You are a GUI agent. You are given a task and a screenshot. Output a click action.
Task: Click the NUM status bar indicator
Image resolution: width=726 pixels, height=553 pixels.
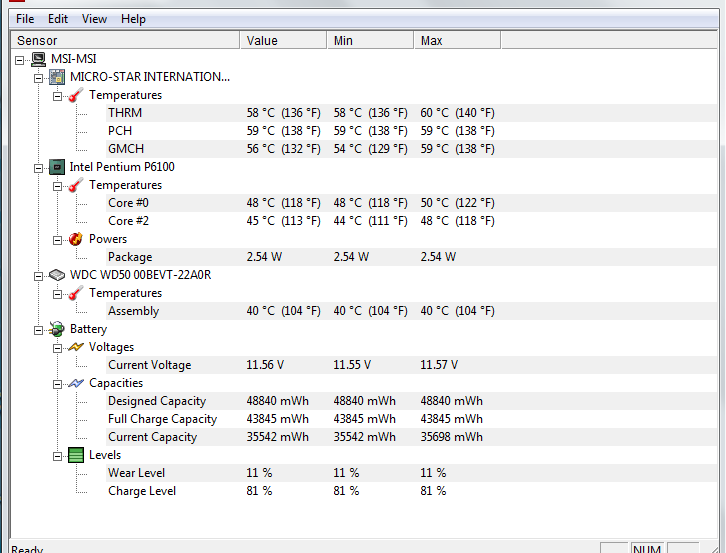coord(647,548)
